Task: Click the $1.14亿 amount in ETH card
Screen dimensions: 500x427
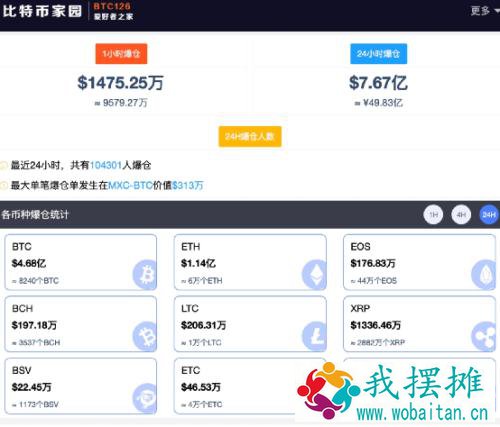Action: [x=198, y=263]
